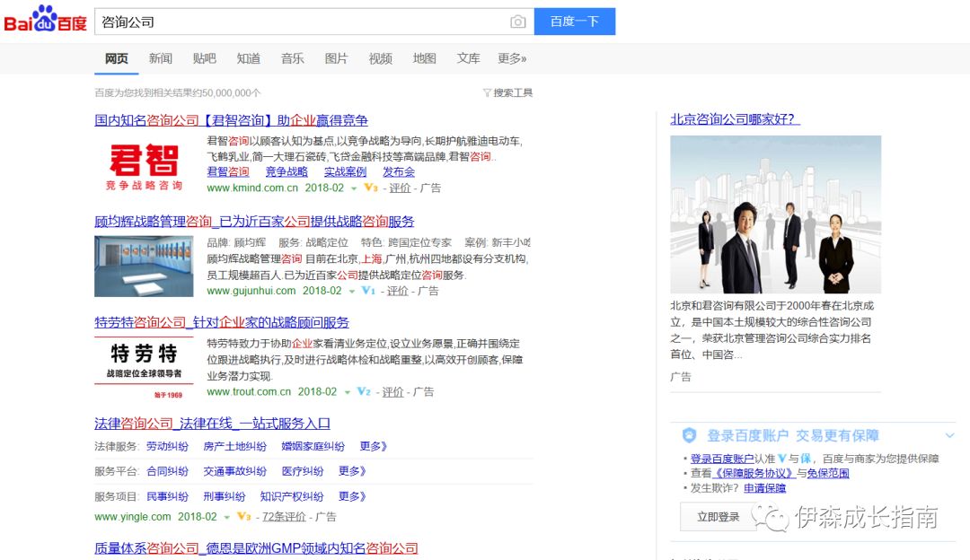
Task: Click 合同纠纷 link
Action: [x=167, y=471]
